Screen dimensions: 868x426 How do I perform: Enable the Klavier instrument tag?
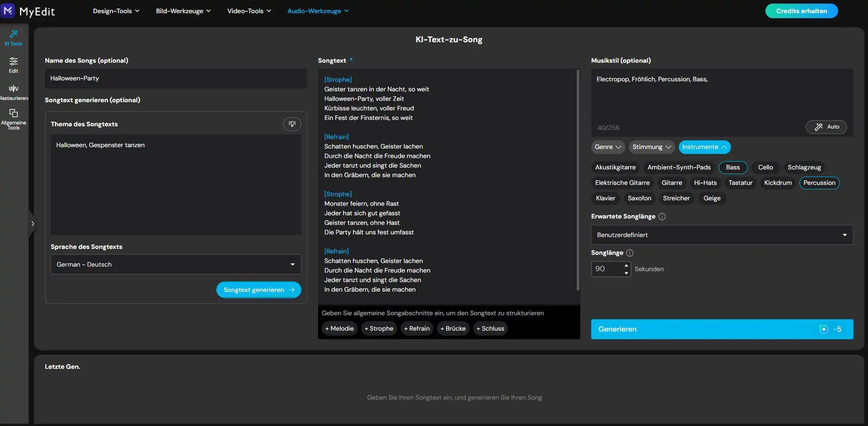605,198
